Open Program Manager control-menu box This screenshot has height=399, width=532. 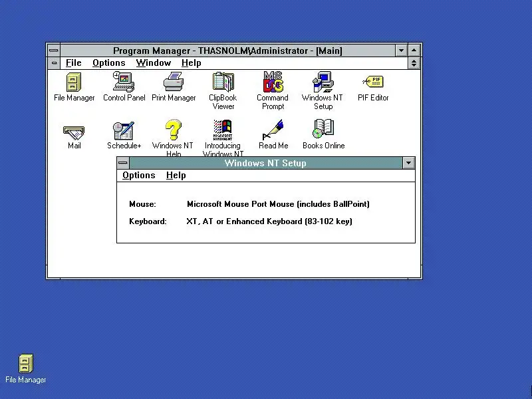[54, 51]
